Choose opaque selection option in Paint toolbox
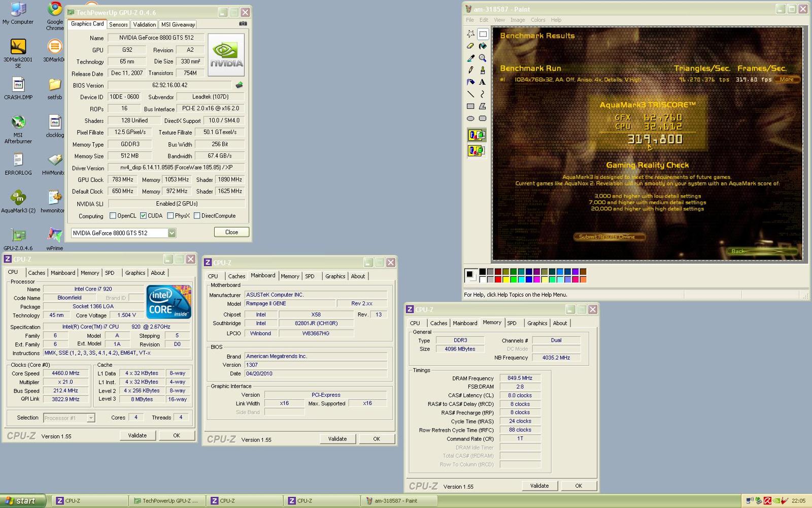Viewport: 812px width, 508px height. pyautogui.click(x=477, y=135)
